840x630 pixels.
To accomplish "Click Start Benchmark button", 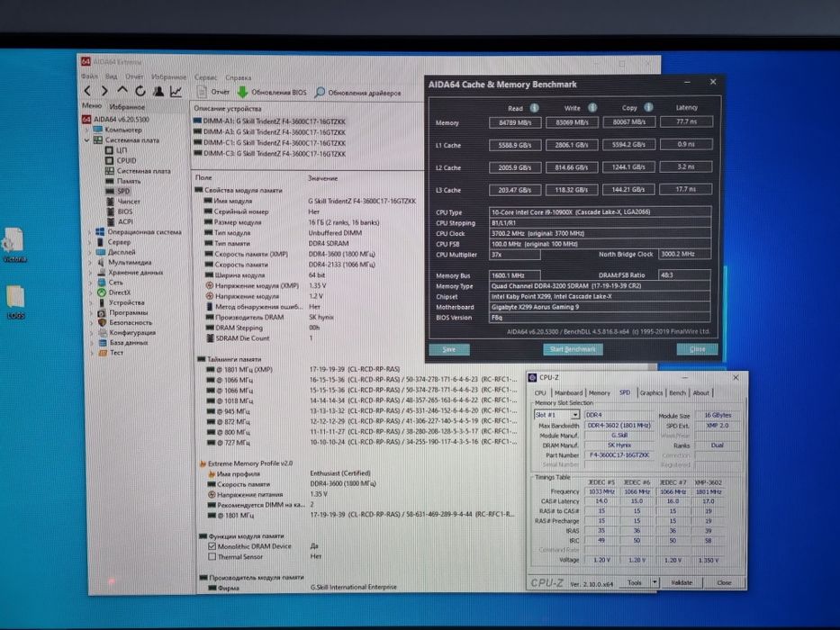I will pos(573,349).
